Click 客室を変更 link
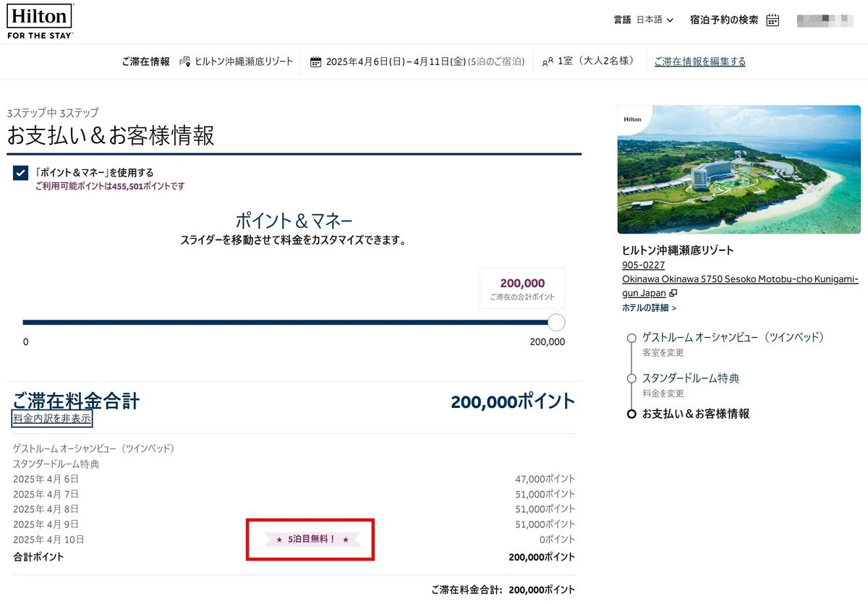Screen dimensions: 868x604 (663, 352)
